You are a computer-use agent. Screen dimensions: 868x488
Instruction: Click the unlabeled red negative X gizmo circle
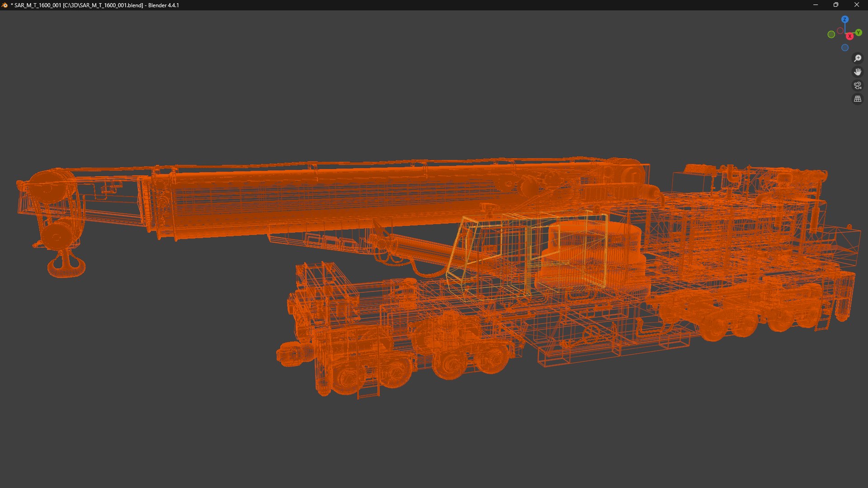tap(840, 31)
